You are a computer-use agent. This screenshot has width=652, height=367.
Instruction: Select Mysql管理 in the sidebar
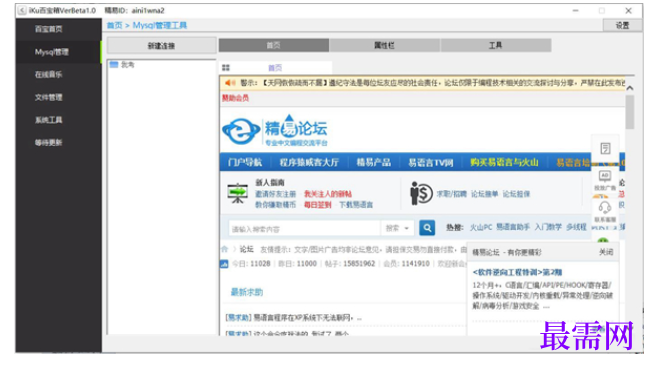click(x=52, y=52)
